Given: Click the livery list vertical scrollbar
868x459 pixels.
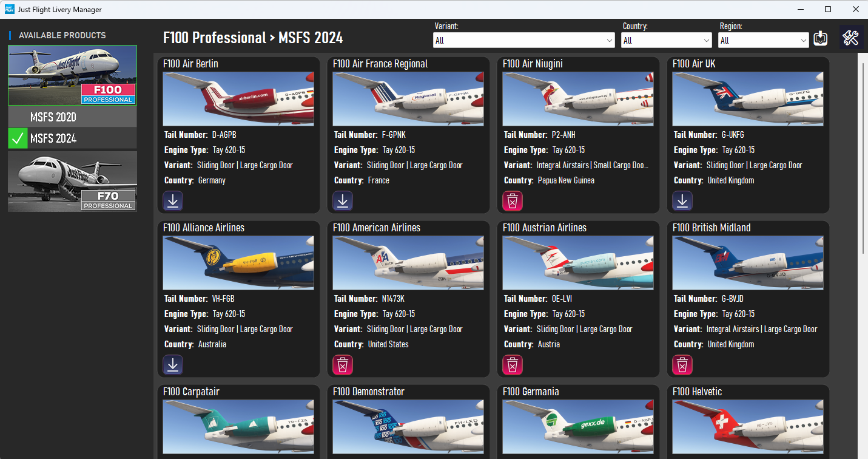Looking at the screenshot, I should coord(863,158).
